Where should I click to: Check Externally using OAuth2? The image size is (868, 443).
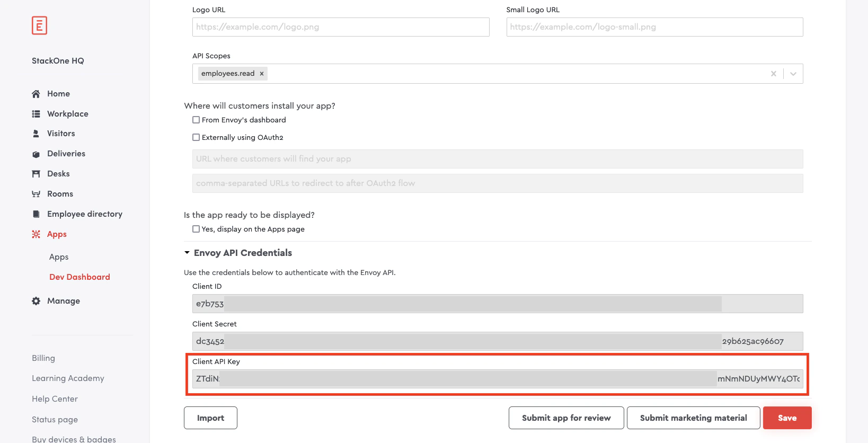(x=196, y=137)
